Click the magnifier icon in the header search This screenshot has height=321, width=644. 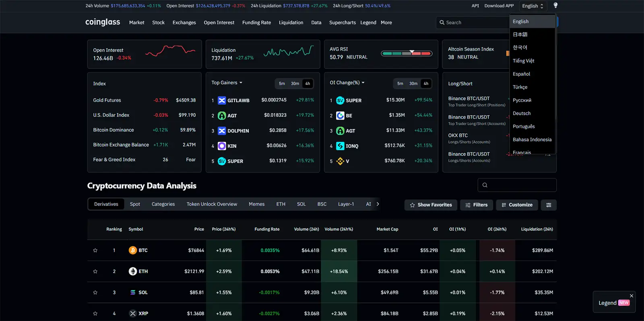442,23
